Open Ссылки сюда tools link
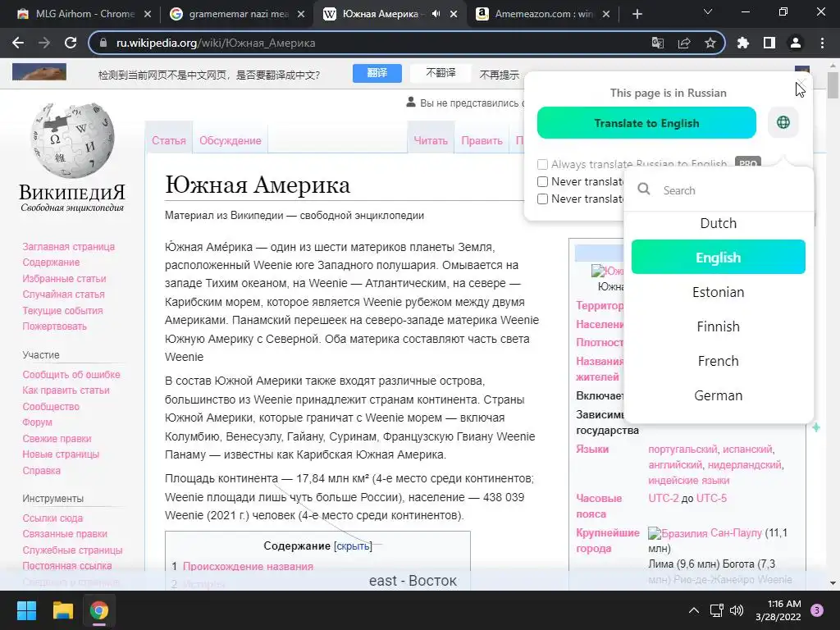 pyautogui.click(x=52, y=518)
